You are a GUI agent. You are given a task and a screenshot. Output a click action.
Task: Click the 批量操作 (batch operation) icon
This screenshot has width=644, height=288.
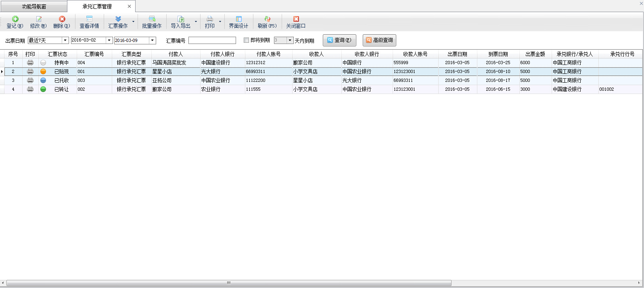tap(152, 19)
